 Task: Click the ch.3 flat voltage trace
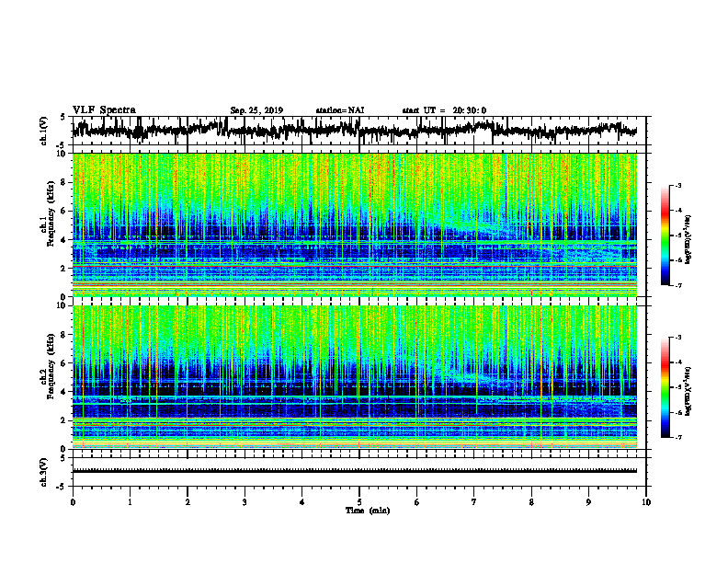(x=355, y=471)
